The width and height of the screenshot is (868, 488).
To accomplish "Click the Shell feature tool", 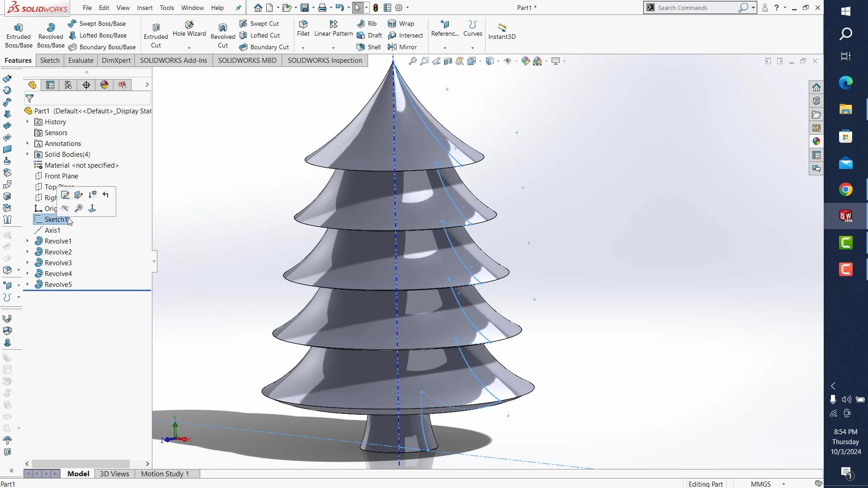I will pos(369,47).
